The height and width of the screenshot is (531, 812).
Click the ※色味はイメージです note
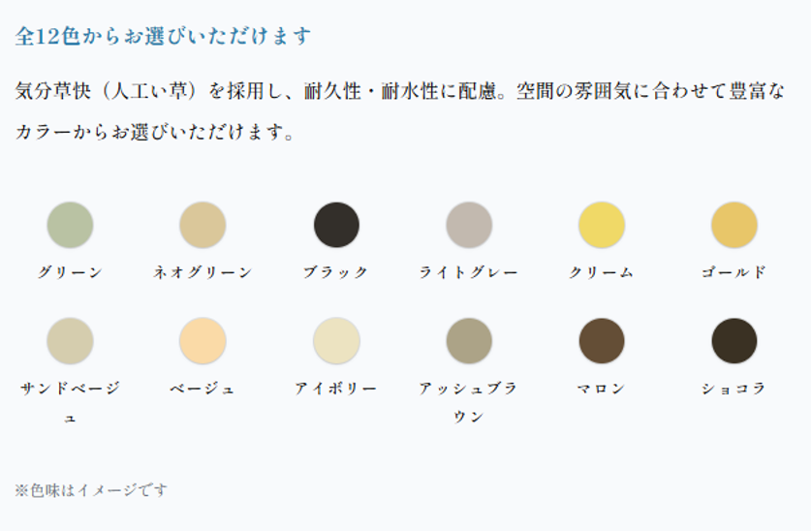pos(91,490)
